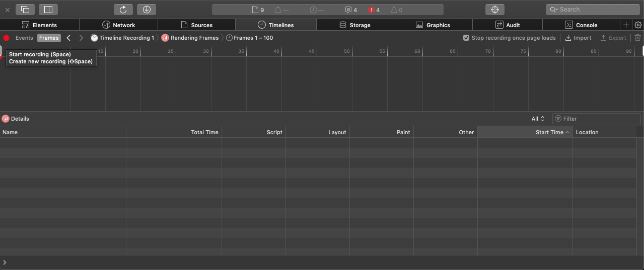Screen dimensions: 644x270
Task: Sort by Total Time column
Action: (174, 132)
